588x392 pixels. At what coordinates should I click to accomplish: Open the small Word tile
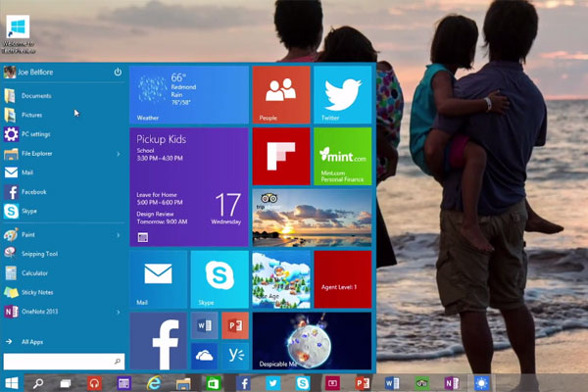coord(205,325)
